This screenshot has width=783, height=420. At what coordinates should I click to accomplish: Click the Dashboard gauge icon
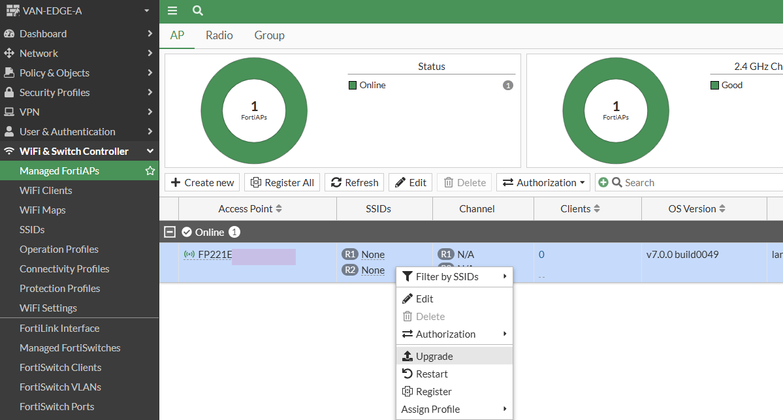coord(9,33)
